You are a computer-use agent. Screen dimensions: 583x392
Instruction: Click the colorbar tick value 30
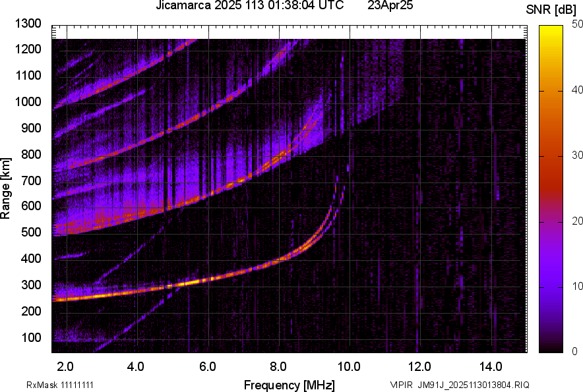point(578,155)
